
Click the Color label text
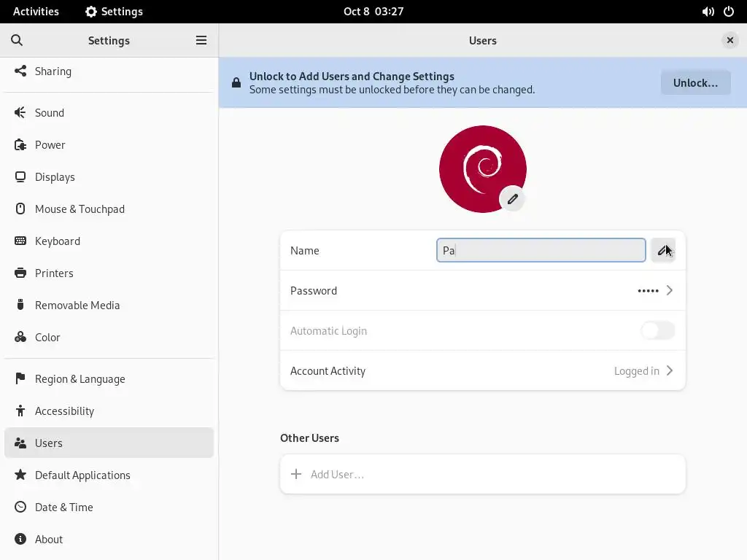pyautogui.click(x=47, y=337)
